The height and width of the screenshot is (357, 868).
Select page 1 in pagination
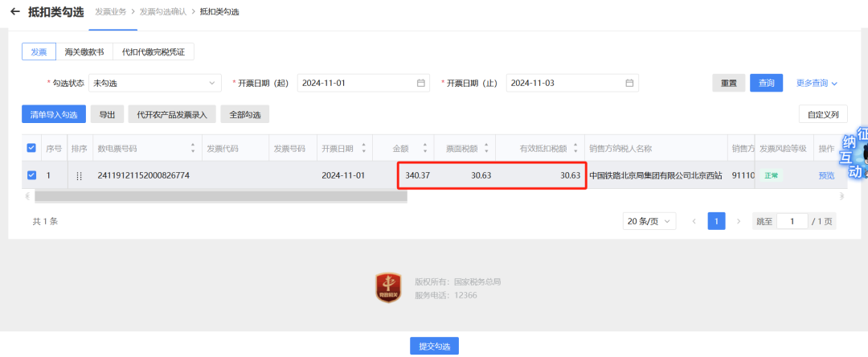click(x=716, y=221)
